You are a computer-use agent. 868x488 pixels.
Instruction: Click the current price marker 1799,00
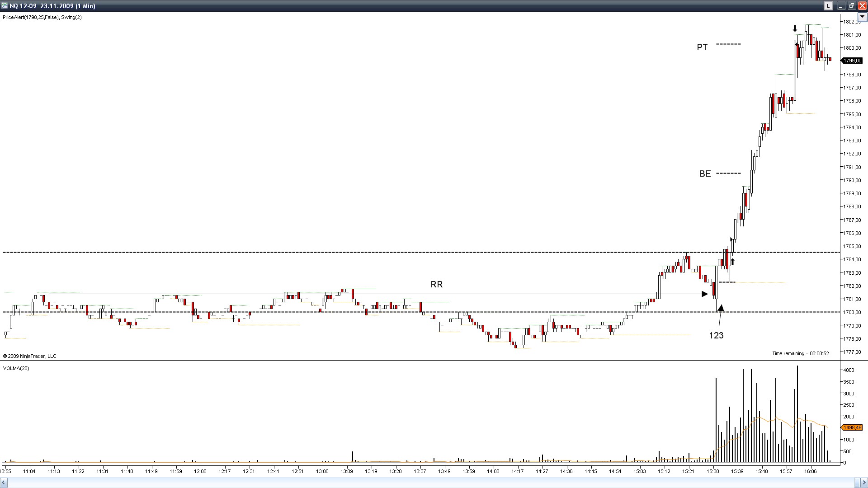[x=852, y=61]
